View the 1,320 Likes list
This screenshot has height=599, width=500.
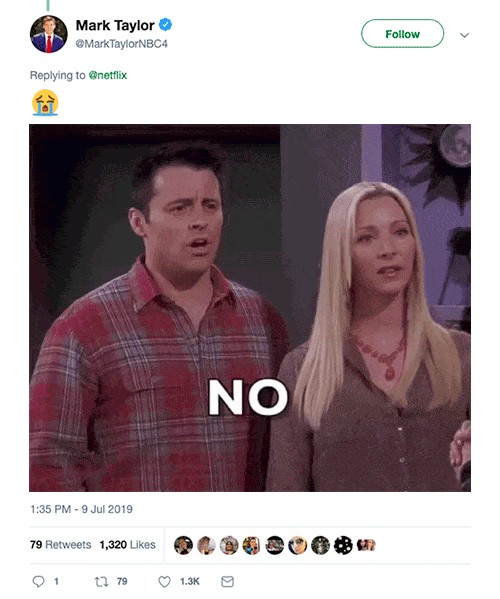[128, 544]
